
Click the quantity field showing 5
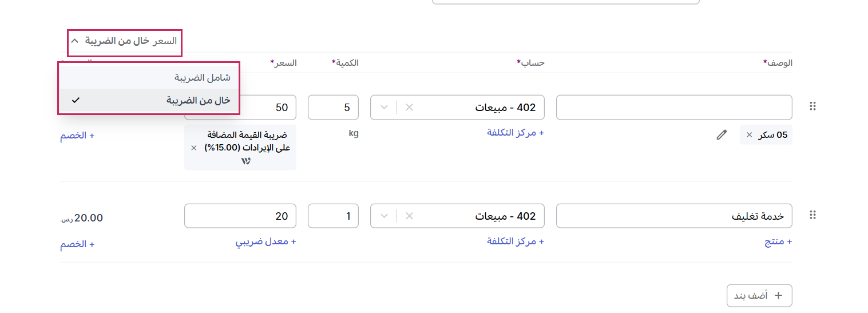(x=333, y=108)
